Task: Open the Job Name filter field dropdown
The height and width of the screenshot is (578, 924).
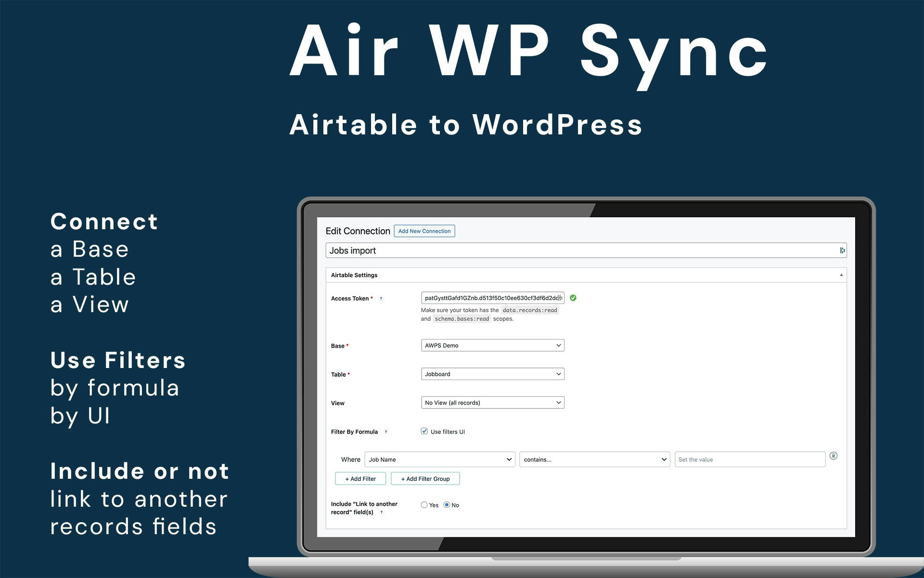Action: pos(440,460)
